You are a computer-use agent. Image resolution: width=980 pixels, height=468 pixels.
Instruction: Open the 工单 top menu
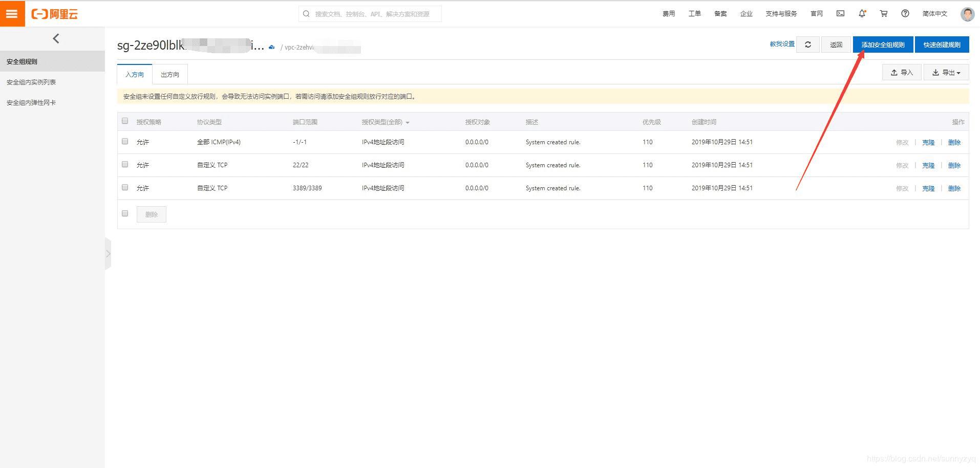695,14
